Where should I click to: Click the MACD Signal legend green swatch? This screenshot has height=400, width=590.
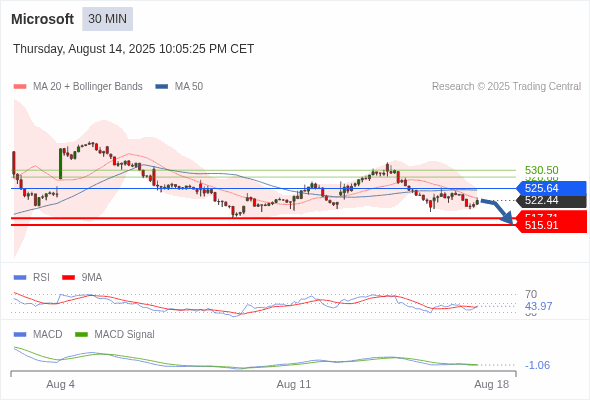[x=81, y=335]
